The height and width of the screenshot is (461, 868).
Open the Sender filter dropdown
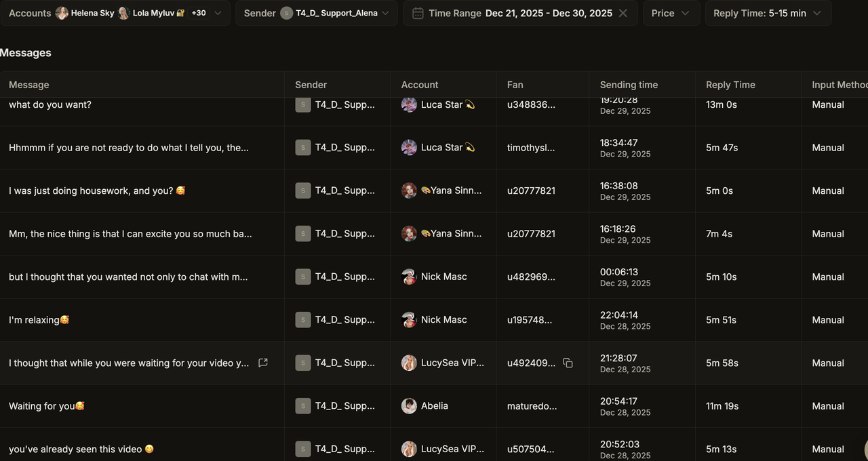pos(317,13)
